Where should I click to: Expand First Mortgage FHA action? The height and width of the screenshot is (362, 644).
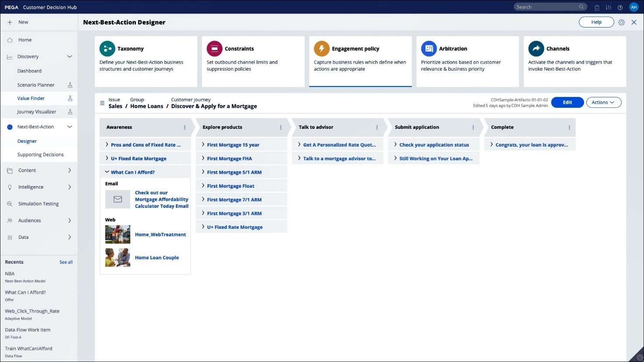(203, 159)
